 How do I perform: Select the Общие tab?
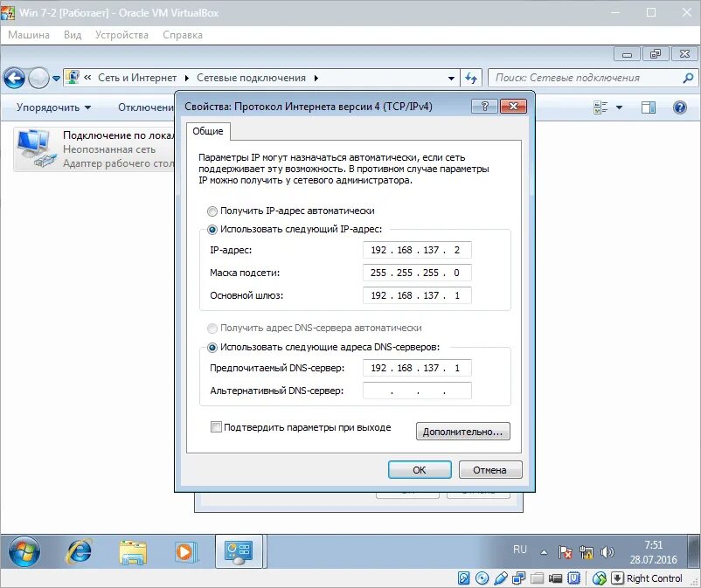(208, 131)
